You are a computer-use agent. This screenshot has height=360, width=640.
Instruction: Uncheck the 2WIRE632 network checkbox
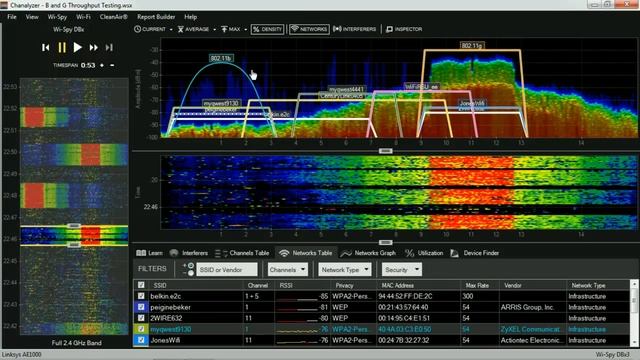tap(141, 318)
